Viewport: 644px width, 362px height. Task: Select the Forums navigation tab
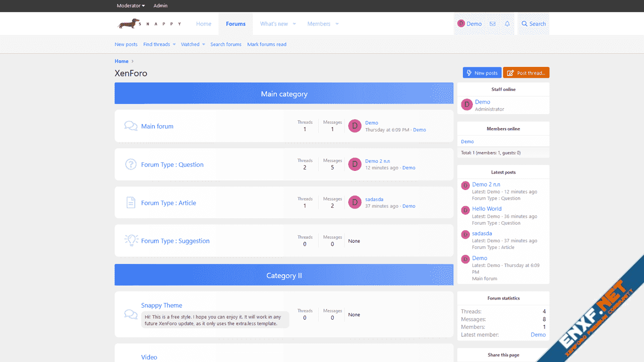tap(235, 24)
